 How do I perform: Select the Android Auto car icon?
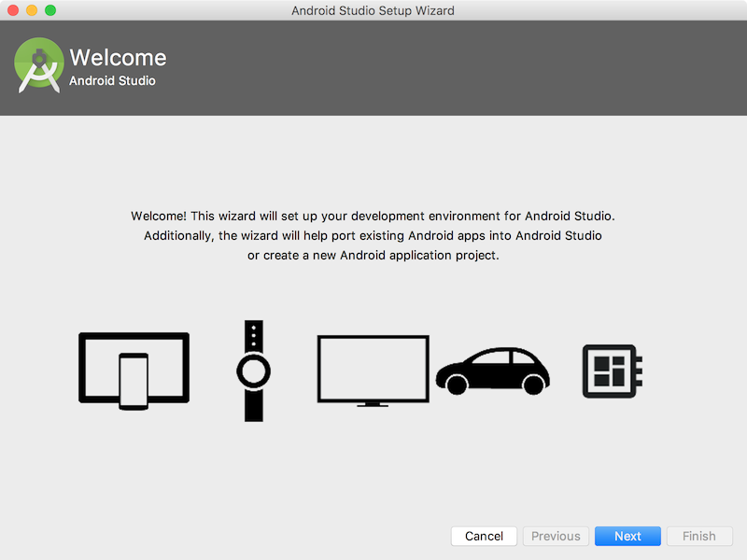(493, 371)
